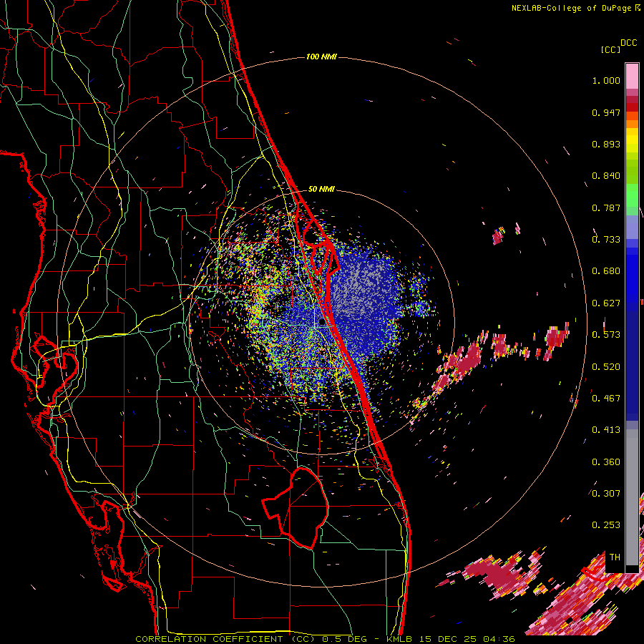Click the NEXLAB-College of DuPage header text
The image size is (644, 644).
click(x=571, y=8)
